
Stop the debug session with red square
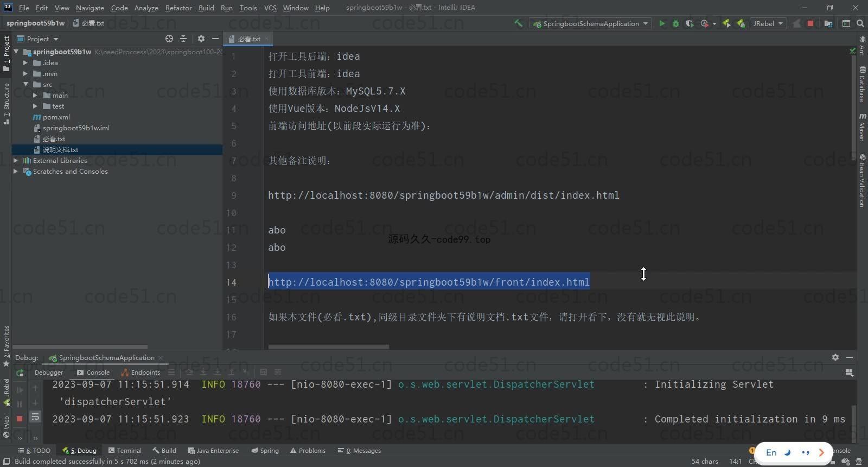pyautogui.click(x=20, y=418)
